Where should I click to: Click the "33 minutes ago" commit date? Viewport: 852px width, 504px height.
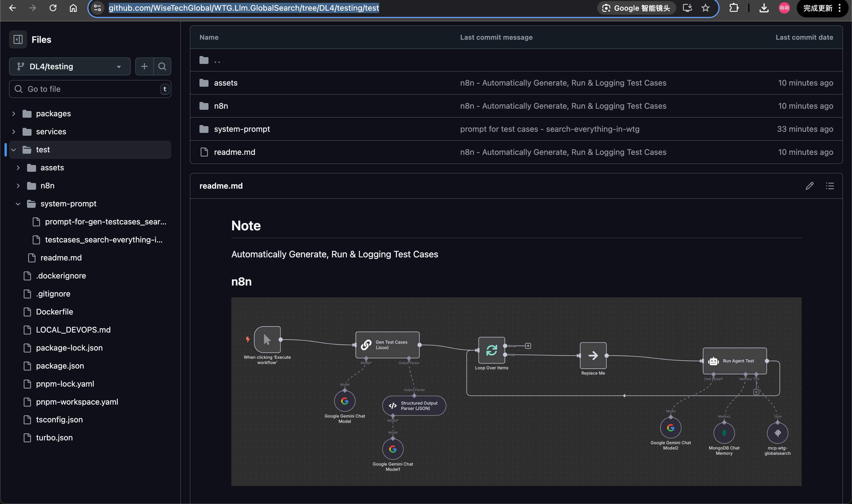coord(805,129)
